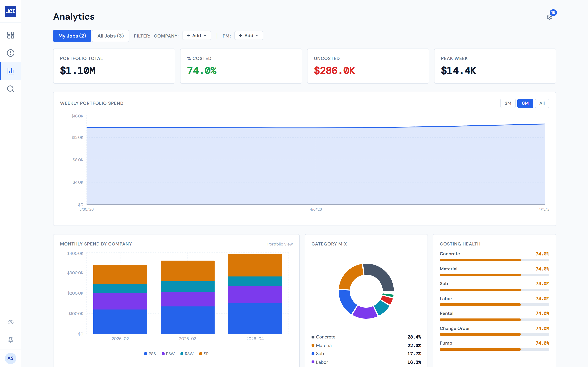This screenshot has width=588, height=367.
Task: Click the pin icon near the bottom sidebar
Action: 10,340
